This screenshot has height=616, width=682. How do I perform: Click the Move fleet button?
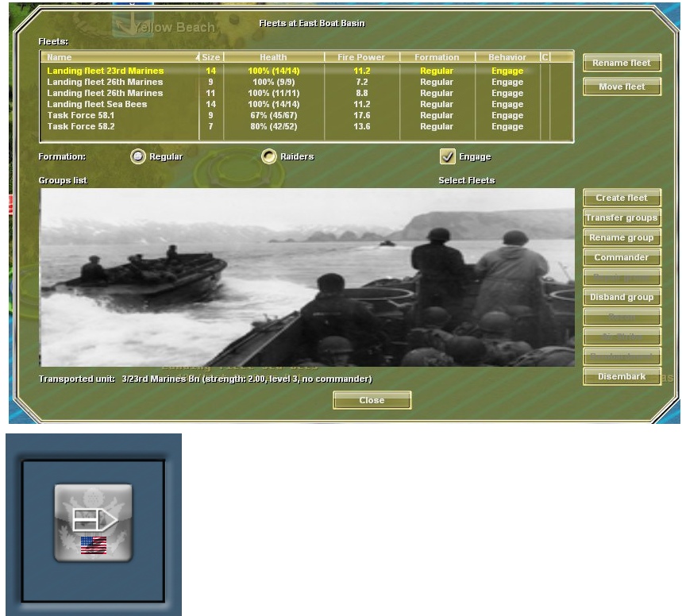click(622, 87)
